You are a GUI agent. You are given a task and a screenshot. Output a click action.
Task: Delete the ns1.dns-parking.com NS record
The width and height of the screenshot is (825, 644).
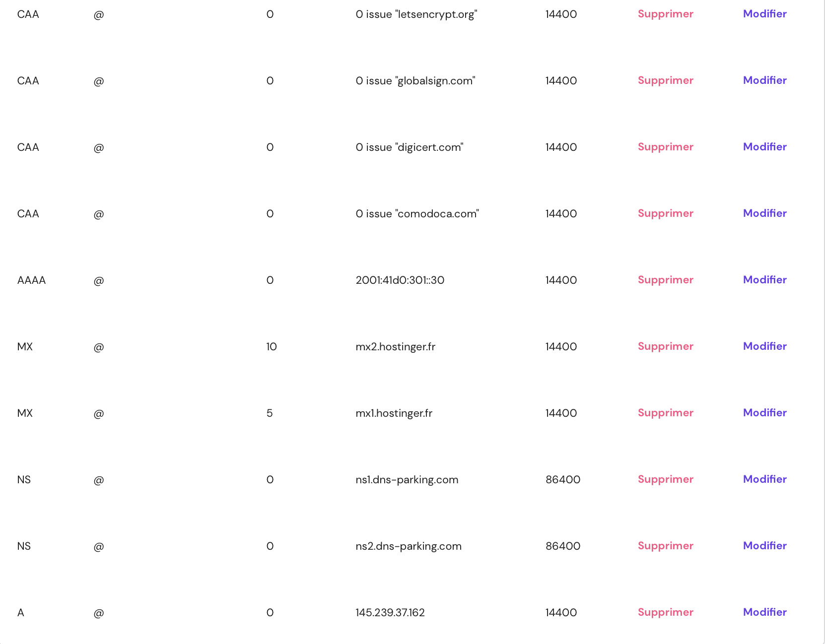click(665, 479)
